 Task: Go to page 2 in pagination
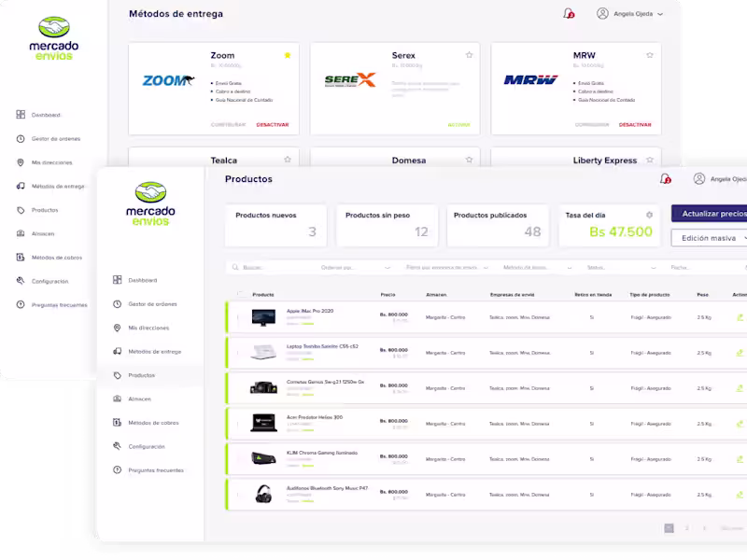[x=686, y=528]
